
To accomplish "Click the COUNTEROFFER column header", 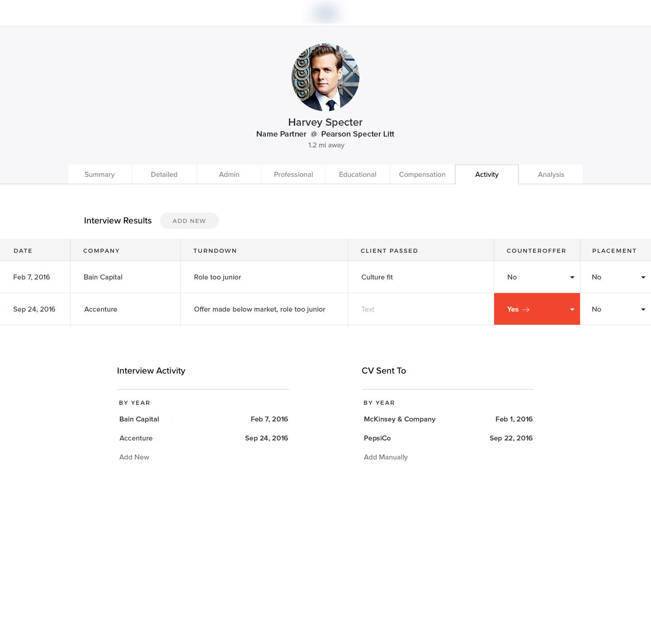I will (536, 251).
